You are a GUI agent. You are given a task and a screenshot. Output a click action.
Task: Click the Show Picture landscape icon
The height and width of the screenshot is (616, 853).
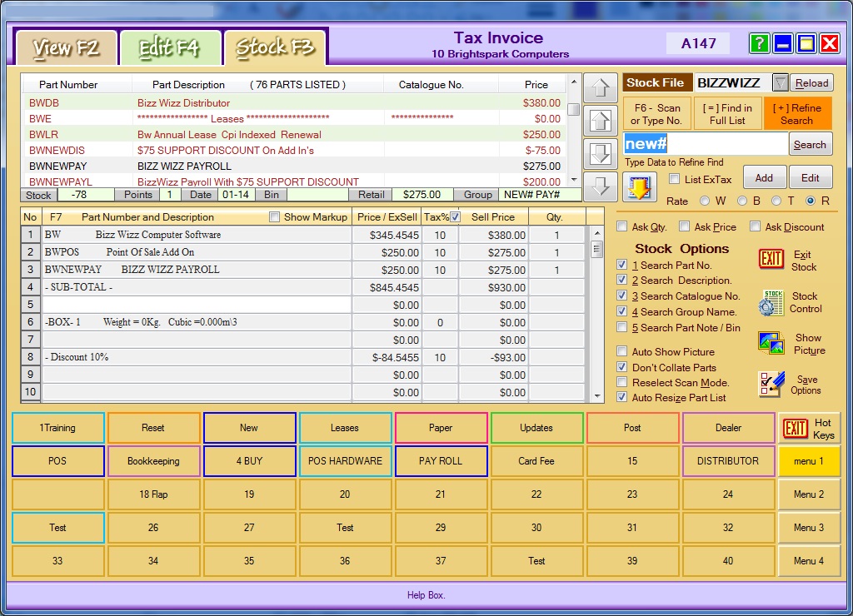tap(771, 344)
